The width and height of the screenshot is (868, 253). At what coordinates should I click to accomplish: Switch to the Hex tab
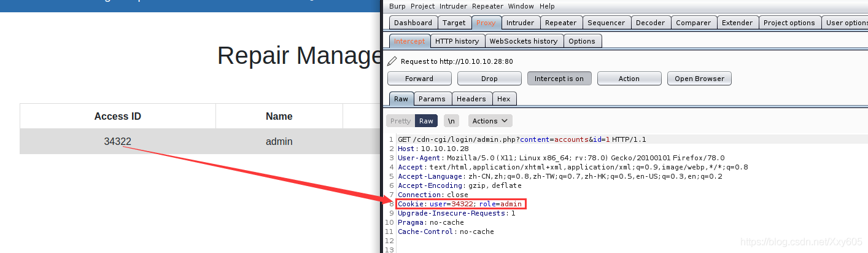point(504,99)
